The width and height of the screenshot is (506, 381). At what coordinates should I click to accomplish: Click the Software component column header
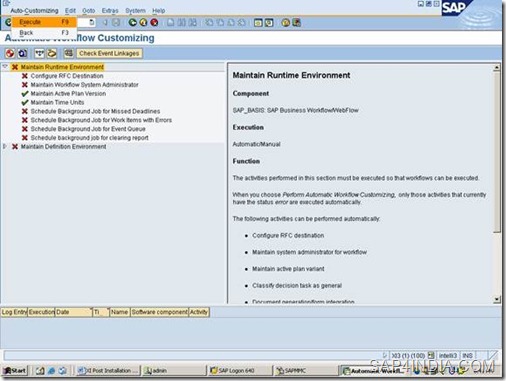pos(159,312)
